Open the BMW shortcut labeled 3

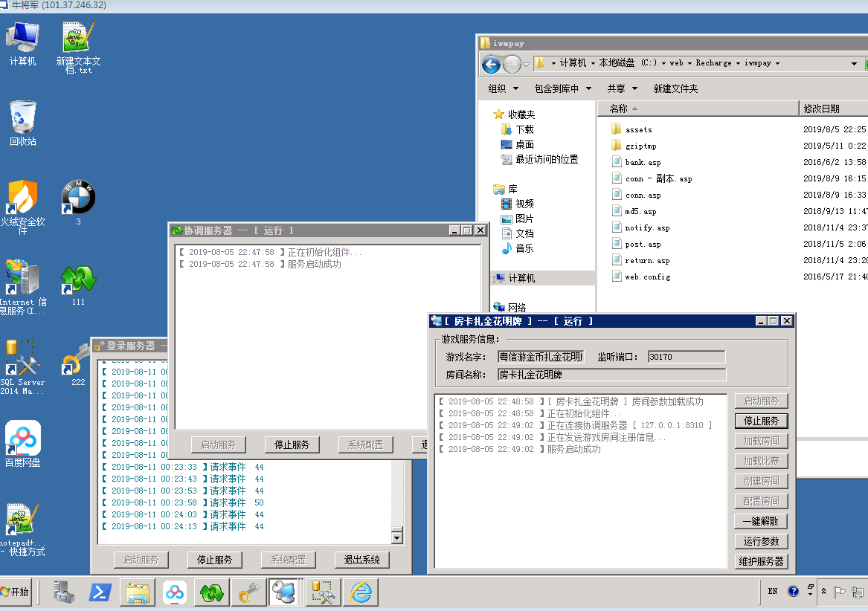78,198
